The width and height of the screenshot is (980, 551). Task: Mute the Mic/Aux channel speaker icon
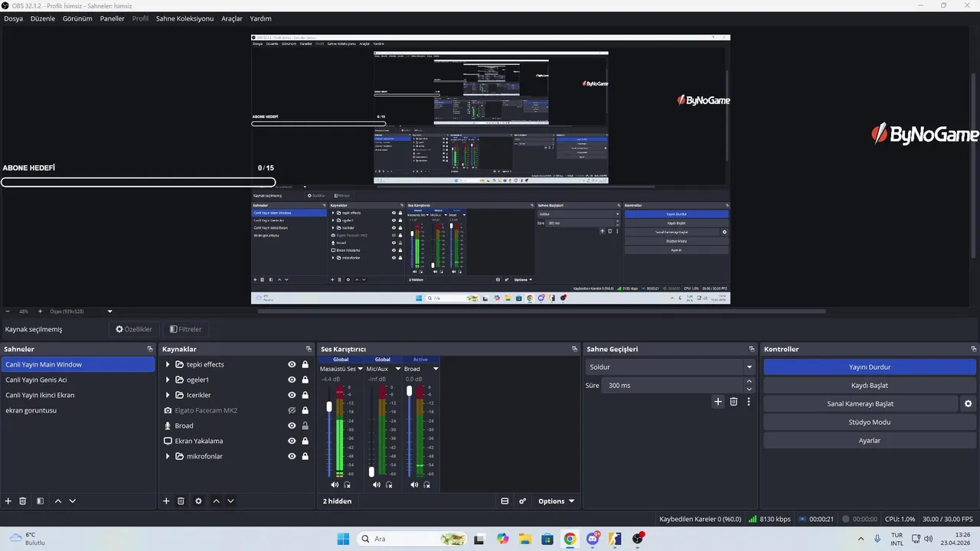(x=376, y=484)
